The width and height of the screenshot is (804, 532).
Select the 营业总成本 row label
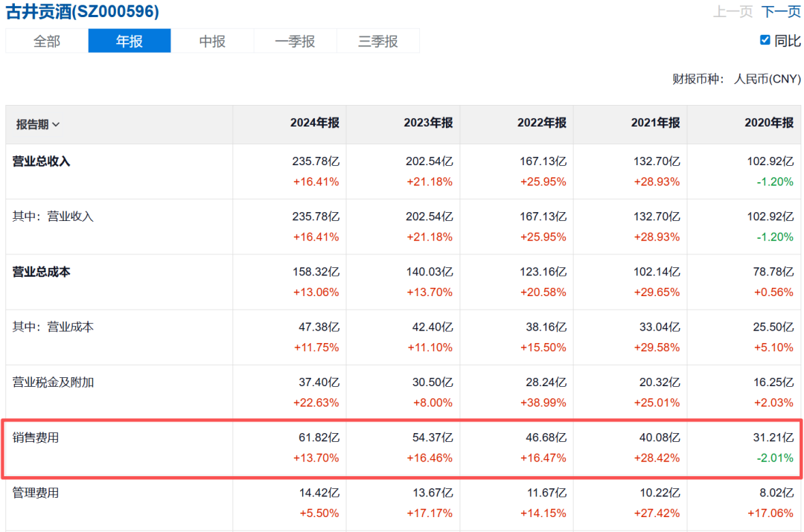pos(42,272)
